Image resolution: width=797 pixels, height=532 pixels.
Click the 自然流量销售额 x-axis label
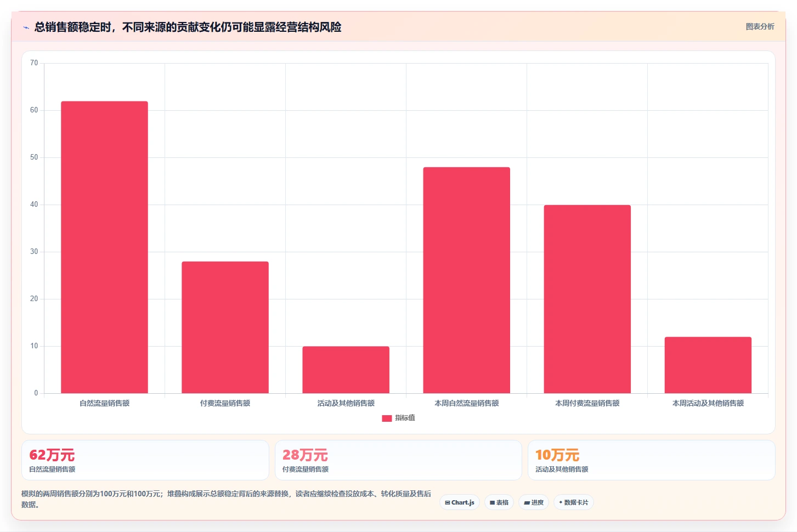point(104,403)
